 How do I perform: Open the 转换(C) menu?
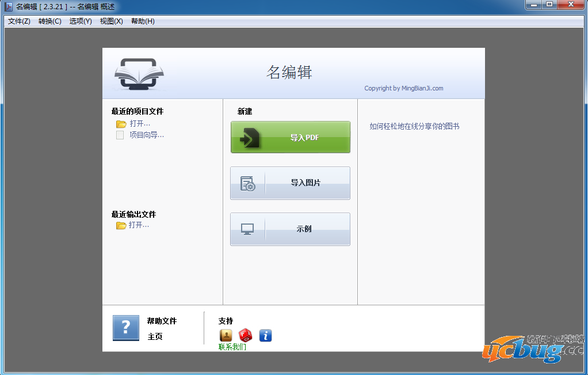tap(50, 21)
